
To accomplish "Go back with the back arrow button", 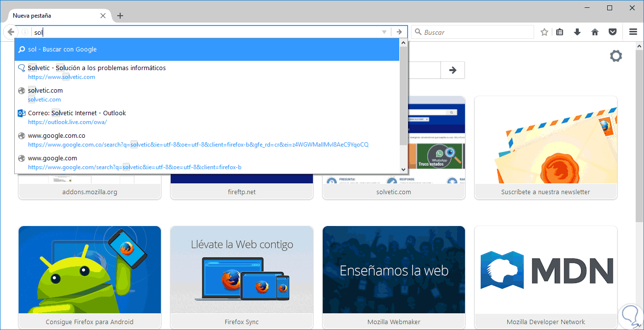I will [x=11, y=32].
